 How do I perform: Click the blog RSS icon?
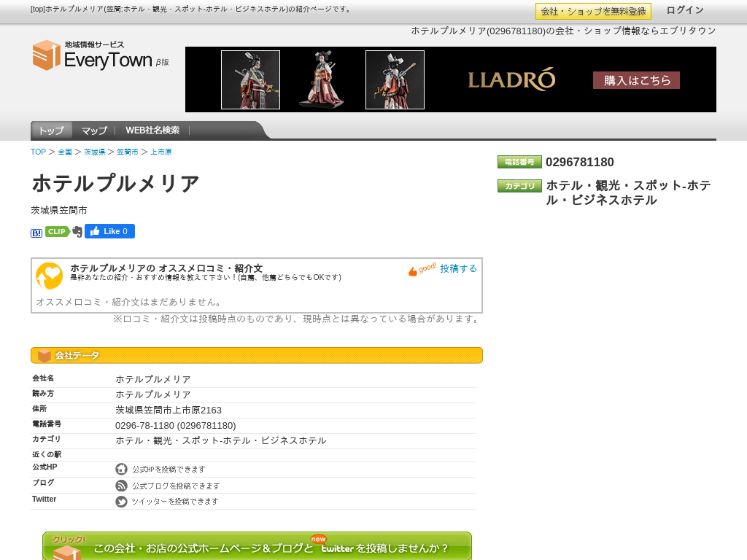122,485
